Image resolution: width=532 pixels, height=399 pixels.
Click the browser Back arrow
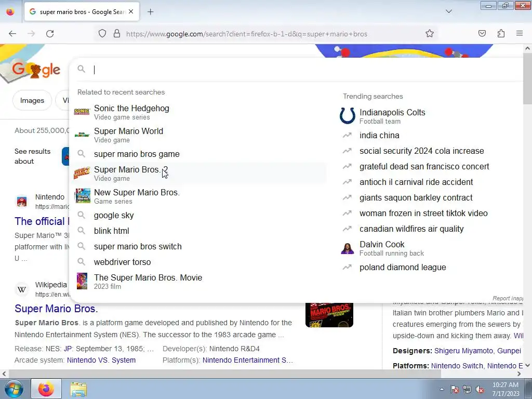12,34
